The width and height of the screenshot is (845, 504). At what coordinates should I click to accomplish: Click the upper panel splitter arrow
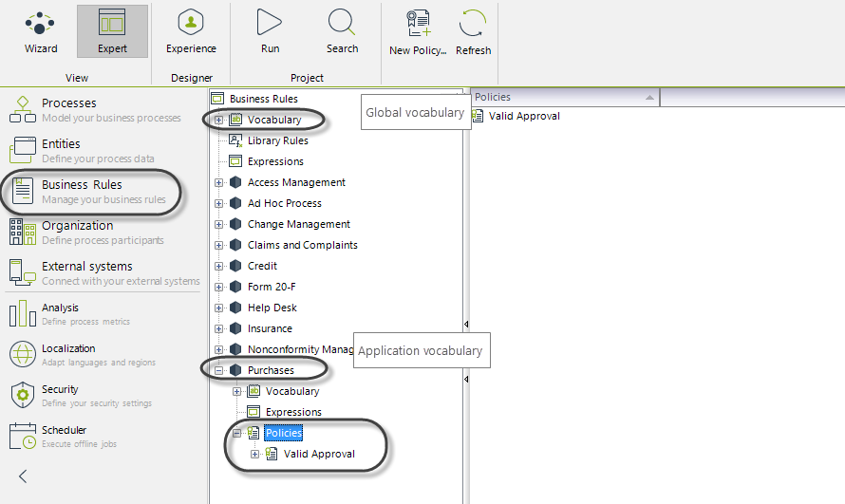click(466, 325)
